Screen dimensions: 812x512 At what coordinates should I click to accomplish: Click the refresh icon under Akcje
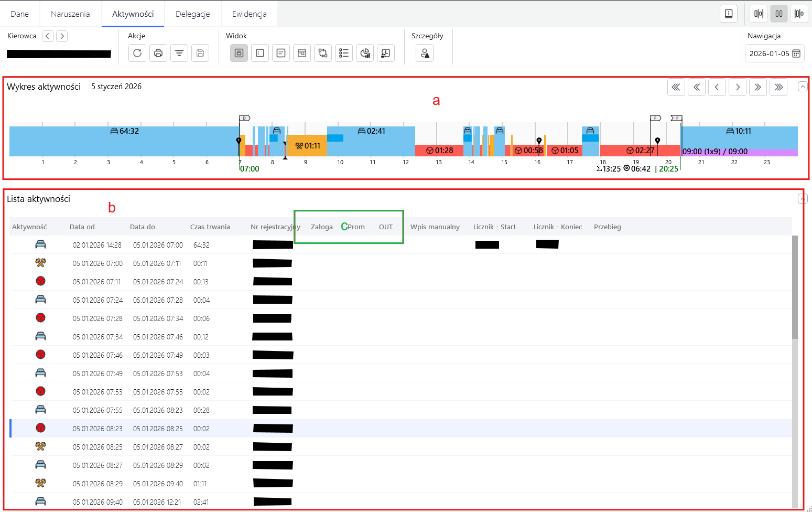137,53
